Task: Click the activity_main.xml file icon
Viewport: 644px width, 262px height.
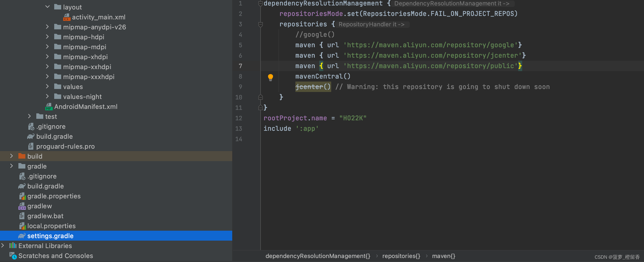Action: (x=67, y=17)
